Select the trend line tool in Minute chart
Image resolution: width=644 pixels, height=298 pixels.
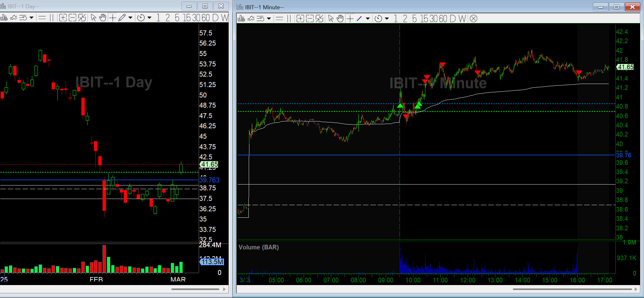point(359,19)
